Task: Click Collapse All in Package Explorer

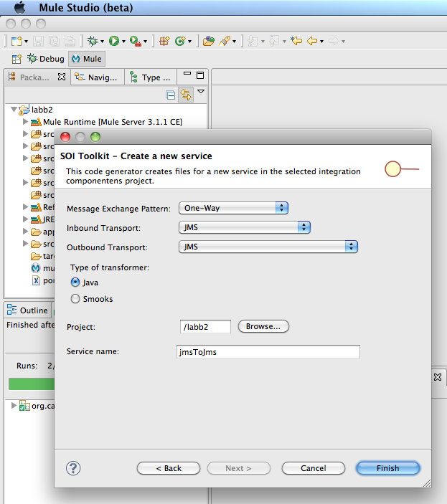Action: pyautogui.click(x=171, y=95)
